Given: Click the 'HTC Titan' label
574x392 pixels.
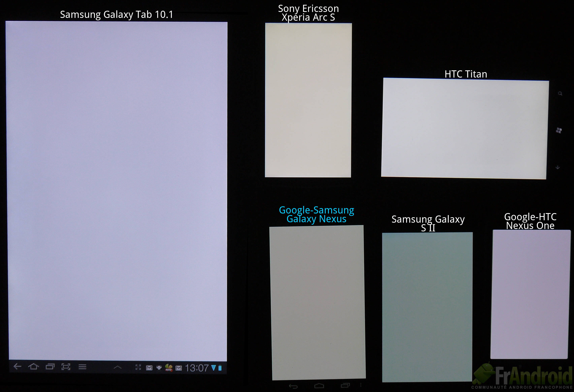Looking at the screenshot, I should pos(466,74).
